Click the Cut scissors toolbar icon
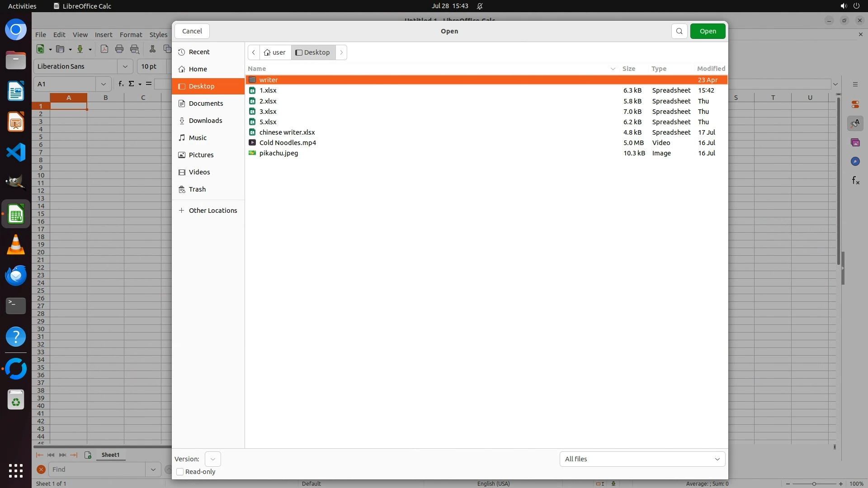The width and height of the screenshot is (868, 488). [x=152, y=49]
